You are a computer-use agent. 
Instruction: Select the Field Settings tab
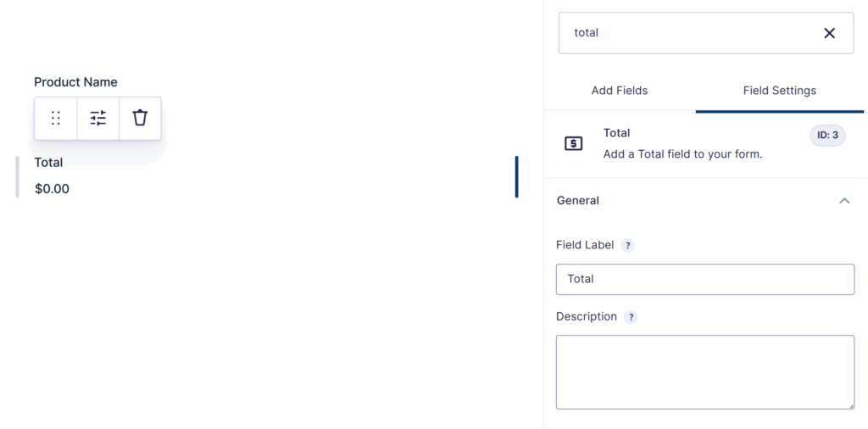[x=779, y=91]
